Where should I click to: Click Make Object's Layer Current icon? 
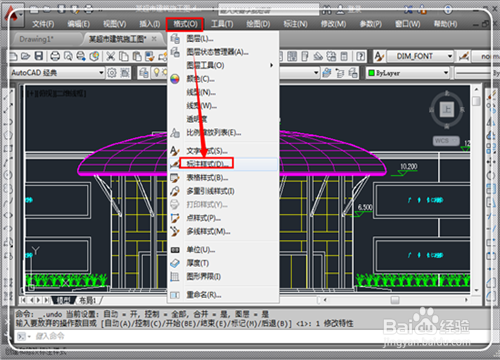point(327,73)
